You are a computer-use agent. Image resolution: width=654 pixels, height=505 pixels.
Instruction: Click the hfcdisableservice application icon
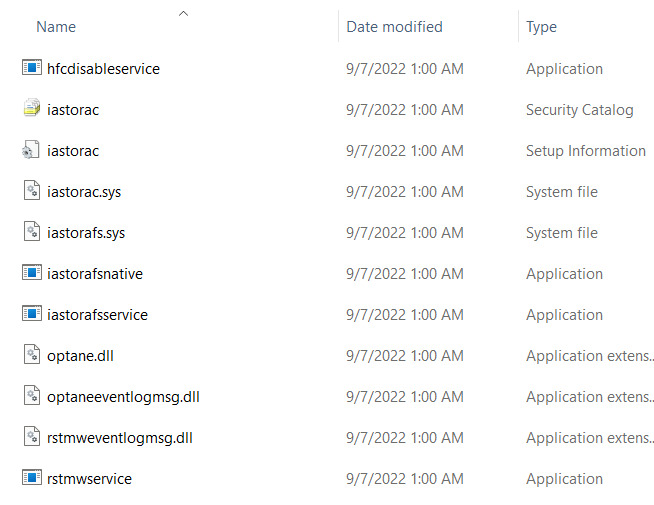31,68
